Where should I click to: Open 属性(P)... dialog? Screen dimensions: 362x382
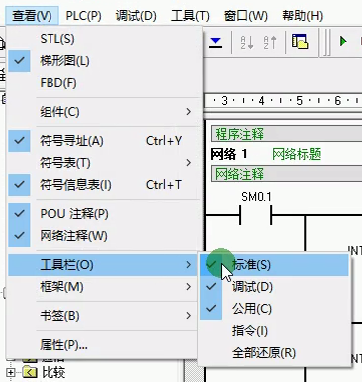[x=104, y=345]
